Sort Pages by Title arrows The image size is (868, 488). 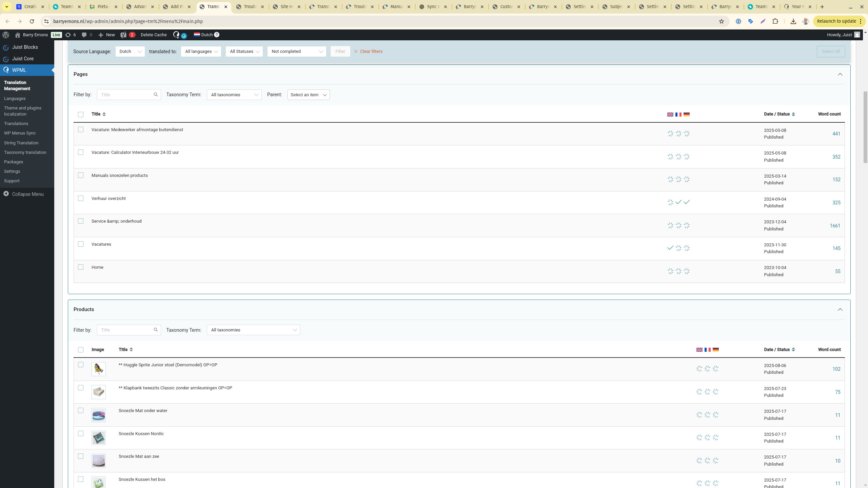[x=104, y=114]
